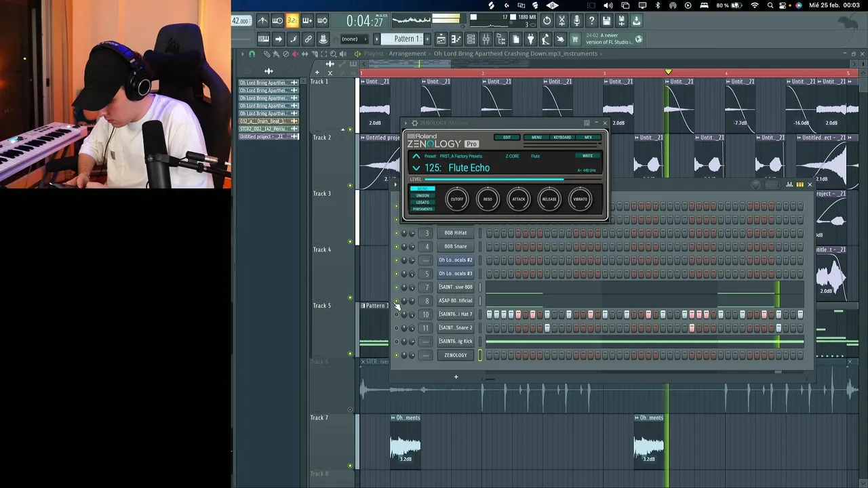Toggle the yellow step sequencer icon in Channel rack
Image resolution: width=868 pixels, height=488 pixels.
point(800,184)
